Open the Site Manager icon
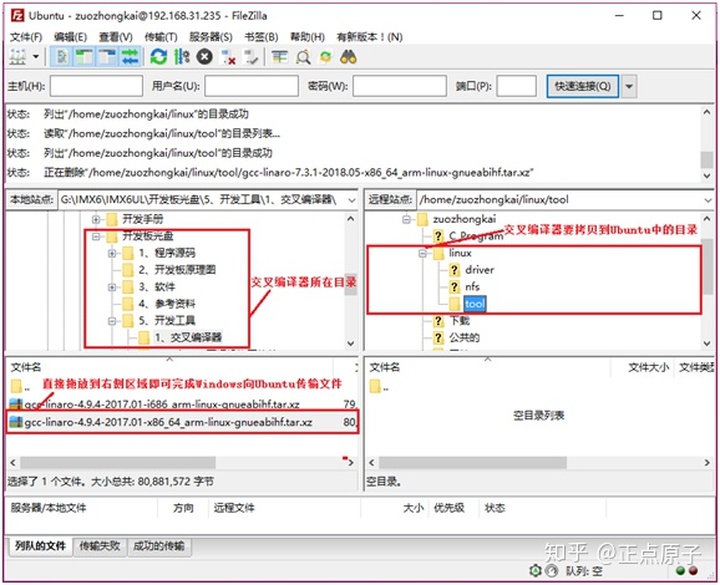The width and height of the screenshot is (720, 585). click(17, 57)
